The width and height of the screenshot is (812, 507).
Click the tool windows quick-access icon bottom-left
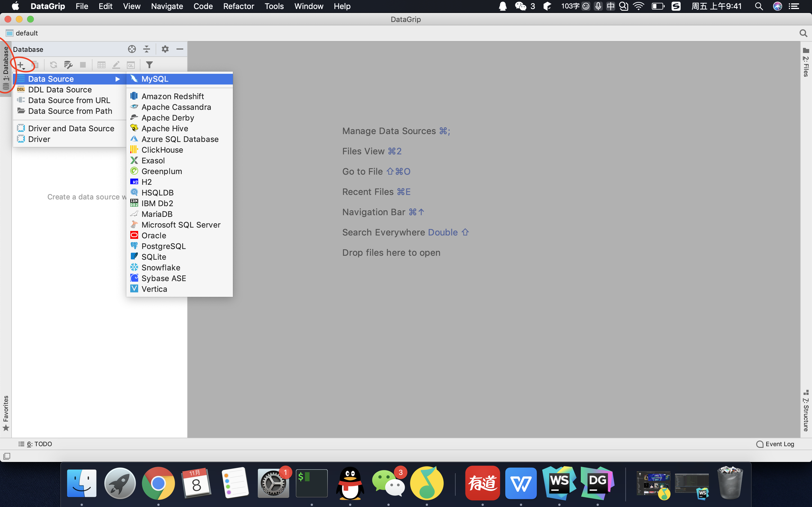(7, 456)
